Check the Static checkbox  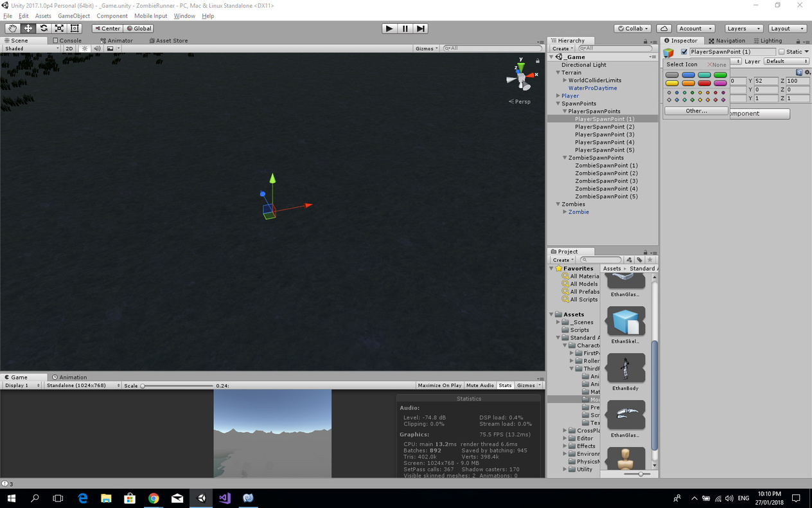pos(782,52)
